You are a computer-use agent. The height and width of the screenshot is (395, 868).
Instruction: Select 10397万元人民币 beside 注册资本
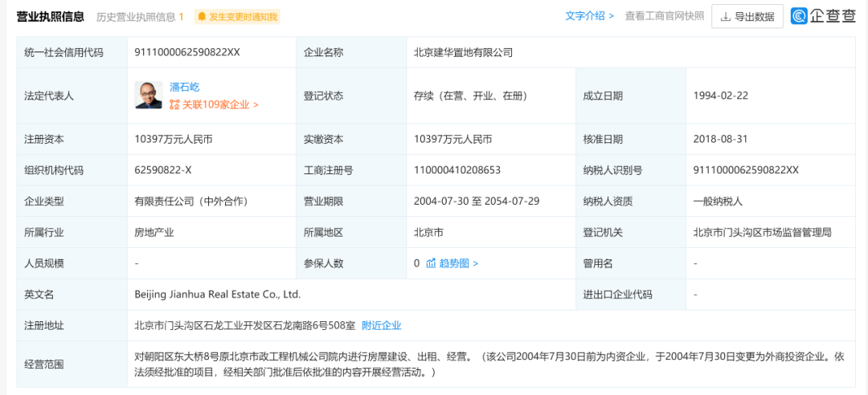click(174, 139)
